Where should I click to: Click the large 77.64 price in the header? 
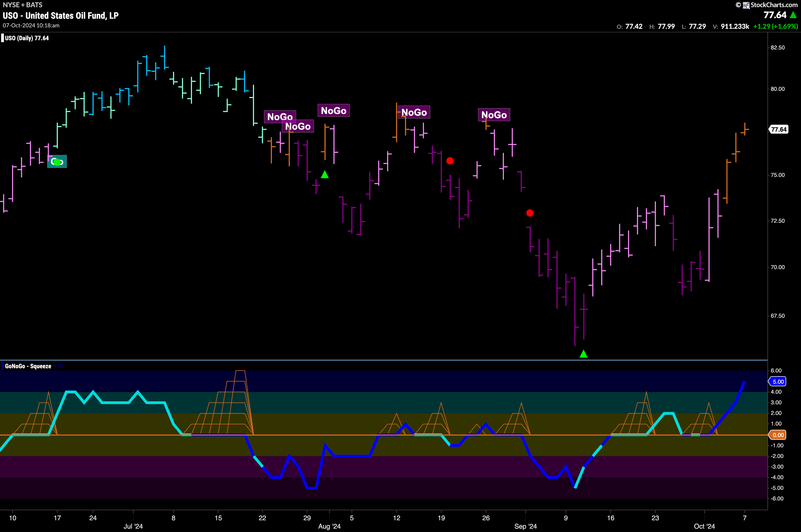pos(775,15)
